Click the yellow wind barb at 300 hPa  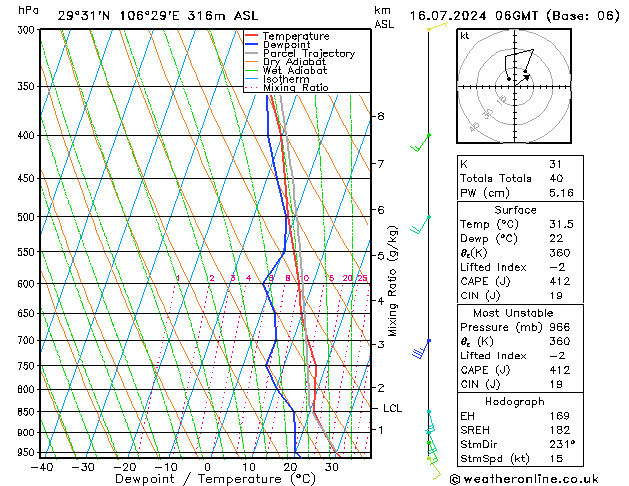434,27
